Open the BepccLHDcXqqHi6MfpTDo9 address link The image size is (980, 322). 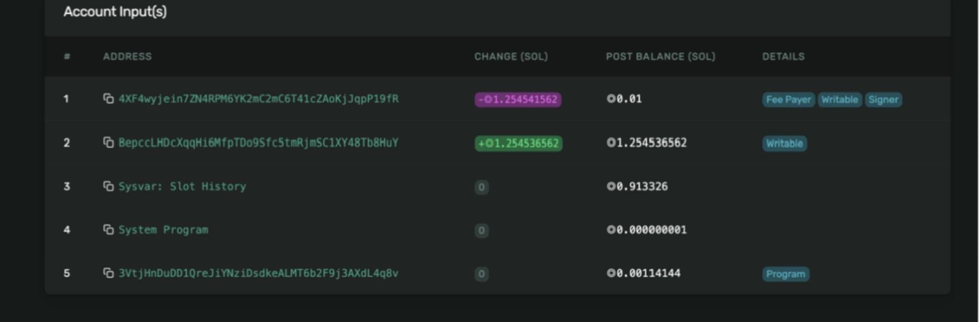coord(258,143)
